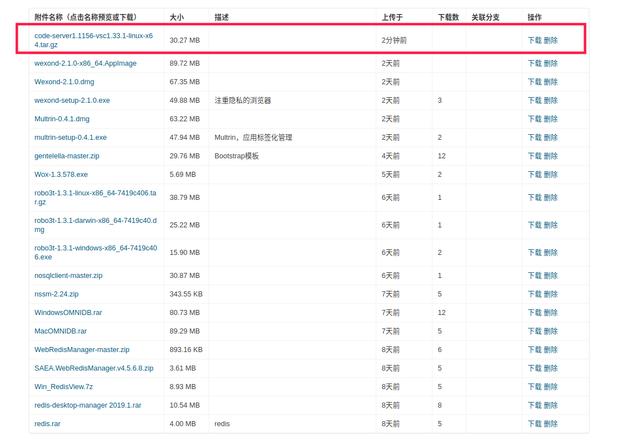The image size is (640, 443).
Task: Click the description Multrin，应用标签化管理
Action: tap(253, 137)
